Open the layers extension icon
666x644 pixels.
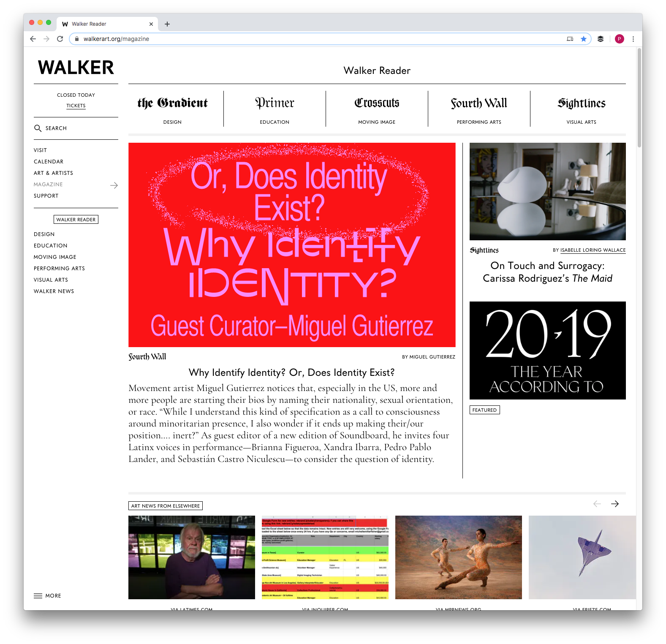[601, 39]
